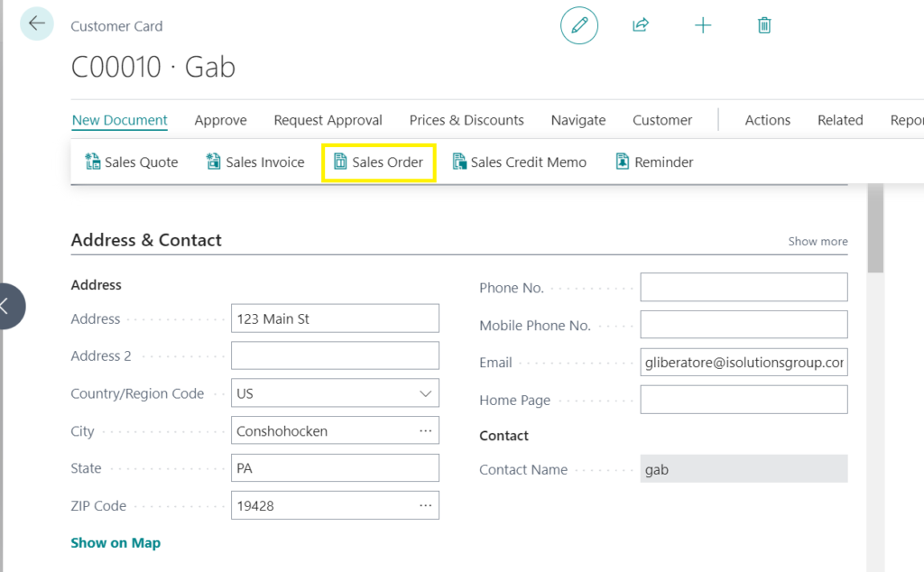This screenshot has height=572, width=924.
Task: Open the Prices & Discounts menu
Action: point(467,120)
